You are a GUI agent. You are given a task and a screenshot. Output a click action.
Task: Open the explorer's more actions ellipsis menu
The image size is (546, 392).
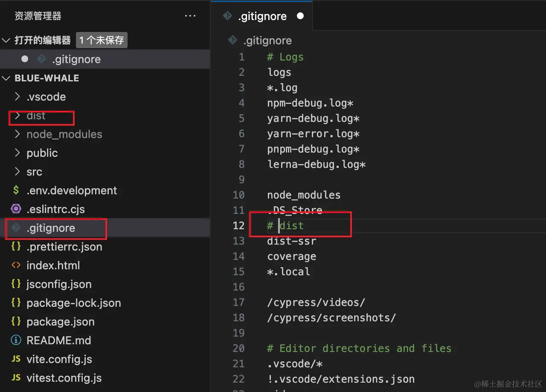190,16
